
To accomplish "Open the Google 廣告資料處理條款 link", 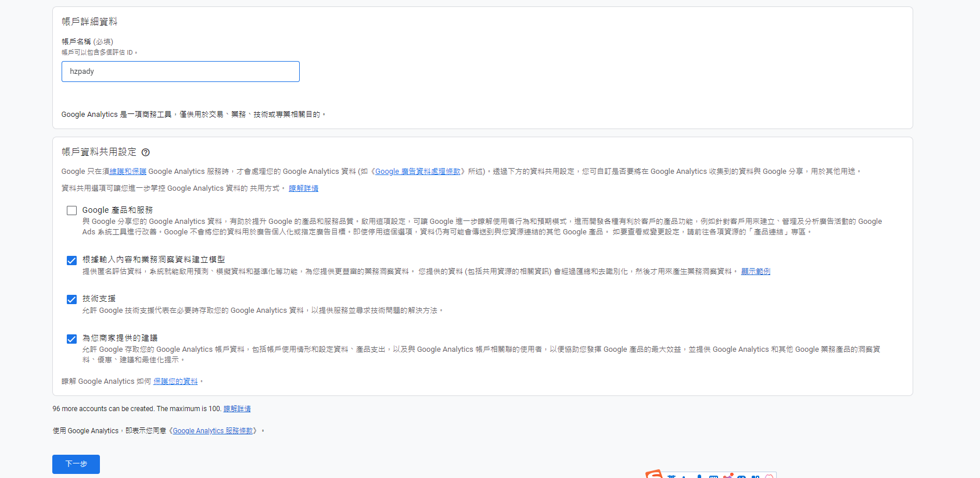I will [x=418, y=172].
